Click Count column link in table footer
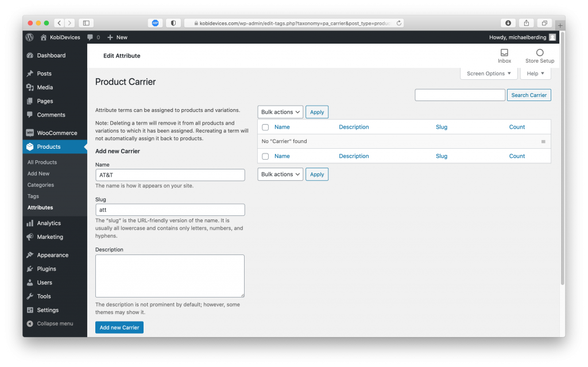588x367 pixels. pyautogui.click(x=517, y=156)
